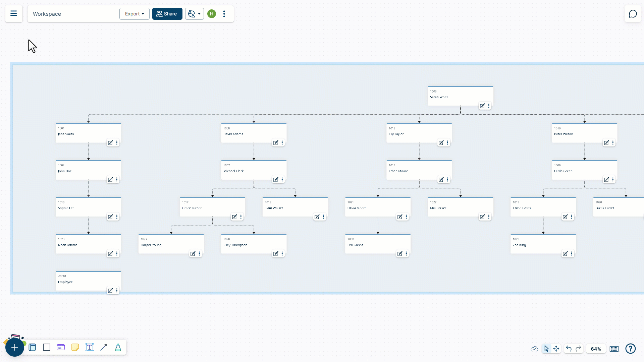Open Sarah White card's three-dot menu
644x362 pixels.
click(489, 106)
